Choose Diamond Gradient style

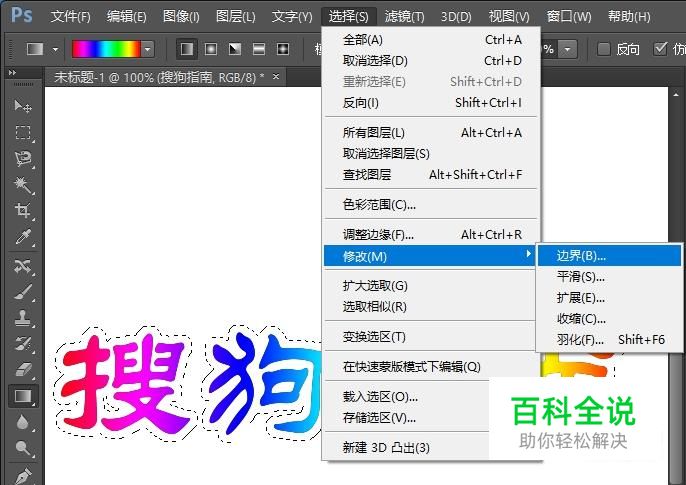(283, 49)
